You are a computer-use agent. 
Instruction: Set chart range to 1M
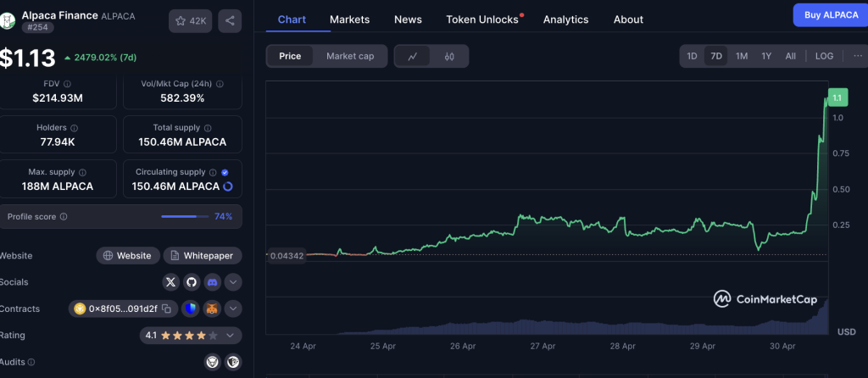(742, 56)
